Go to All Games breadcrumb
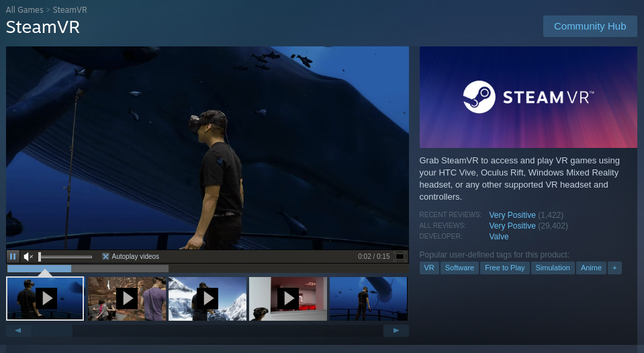 click(x=24, y=10)
